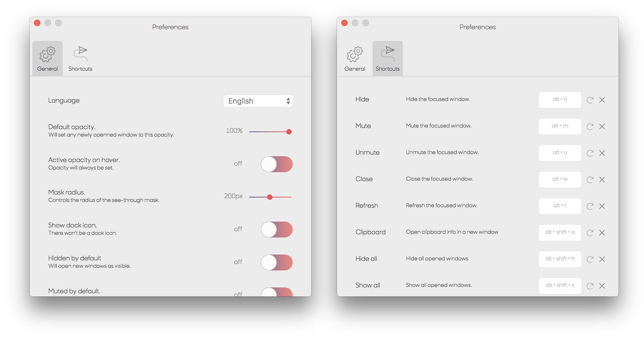Click the alt + m shortcut field
644x339 pixels.
pos(560,126)
